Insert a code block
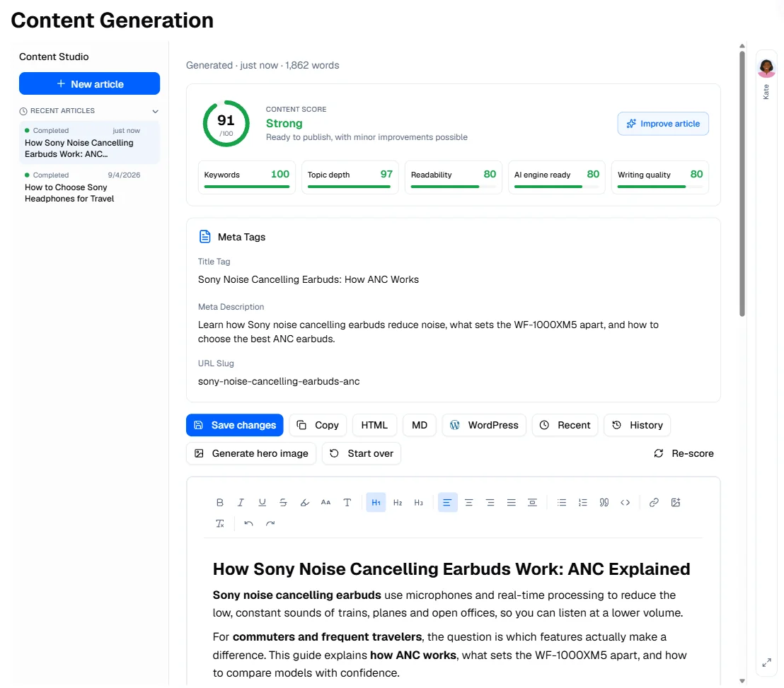 (x=625, y=502)
